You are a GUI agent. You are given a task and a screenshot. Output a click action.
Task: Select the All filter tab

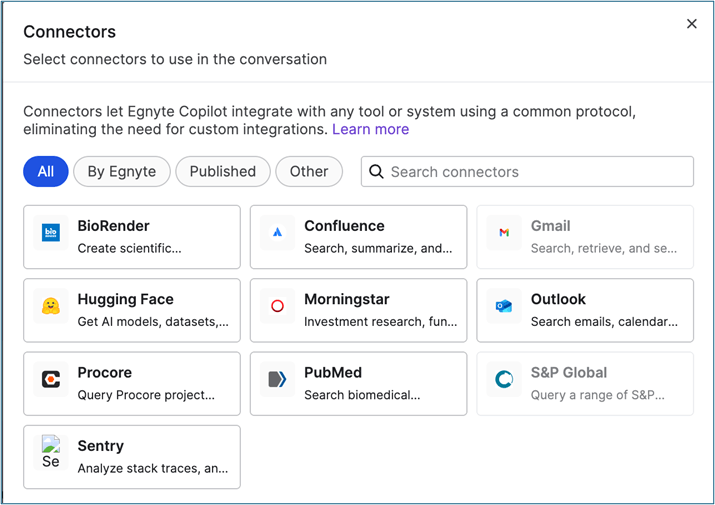46,171
